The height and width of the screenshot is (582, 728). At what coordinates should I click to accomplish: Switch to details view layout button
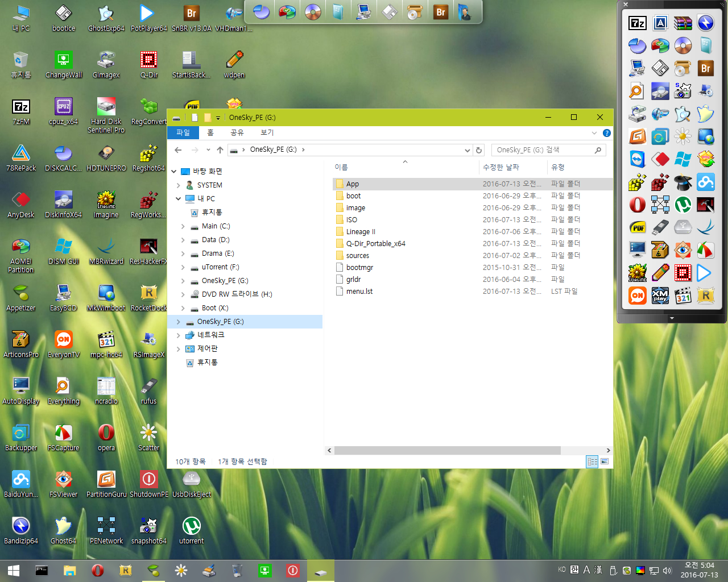[x=592, y=462]
